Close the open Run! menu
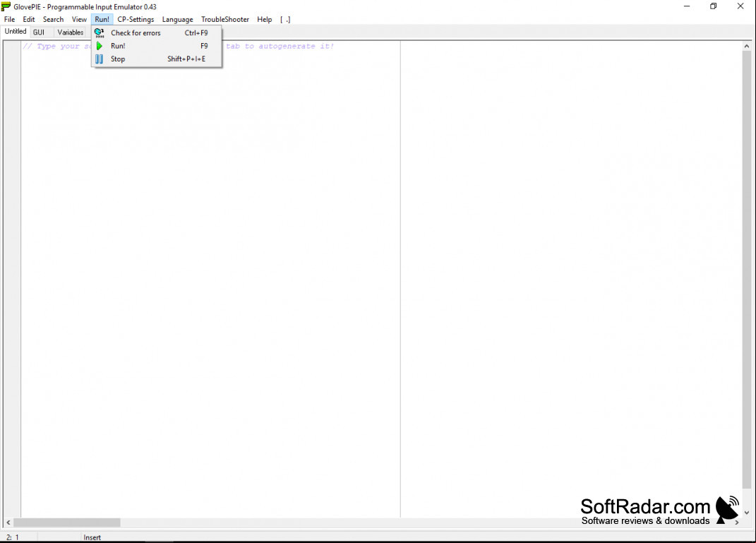Image resolution: width=756 pixels, height=543 pixels. pos(102,19)
